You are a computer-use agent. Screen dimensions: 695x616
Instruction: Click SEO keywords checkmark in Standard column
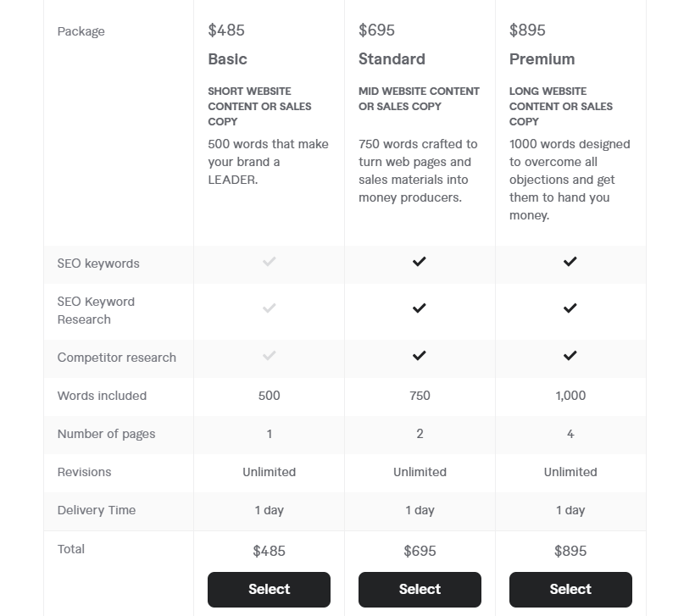pyautogui.click(x=420, y=262)
